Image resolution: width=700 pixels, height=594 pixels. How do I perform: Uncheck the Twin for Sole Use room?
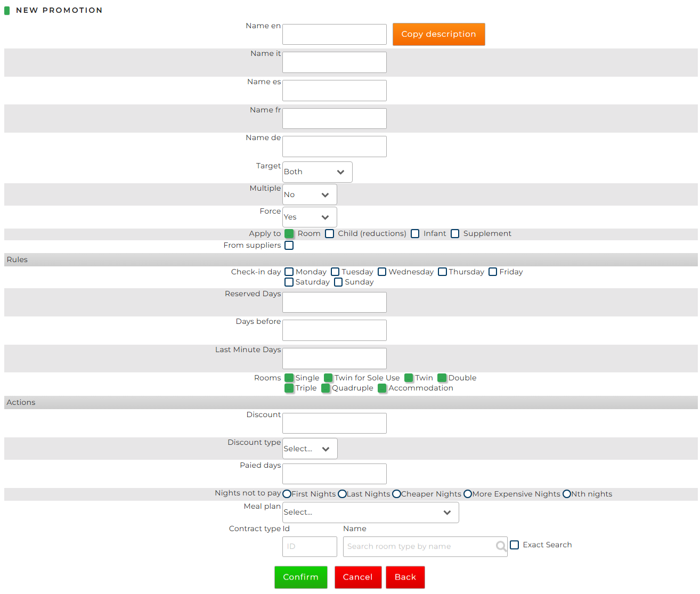[x=328, y=378]
